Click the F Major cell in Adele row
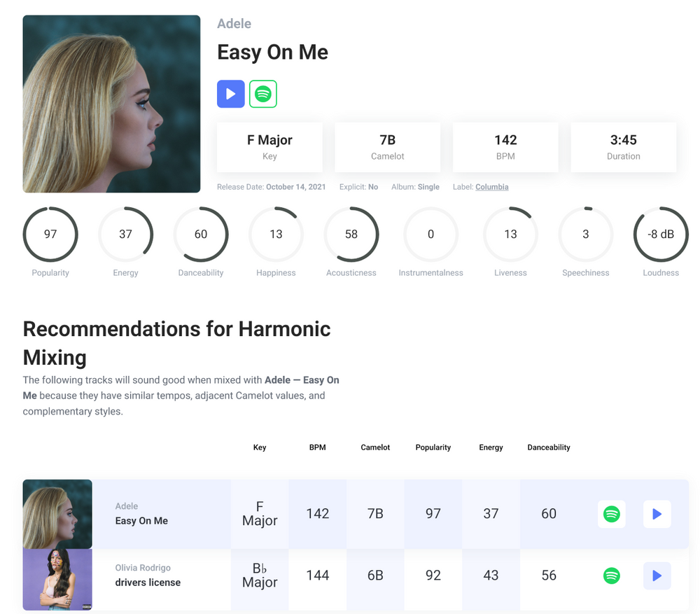This screenshot has height=614, width=700. click(x=260, y=514)
